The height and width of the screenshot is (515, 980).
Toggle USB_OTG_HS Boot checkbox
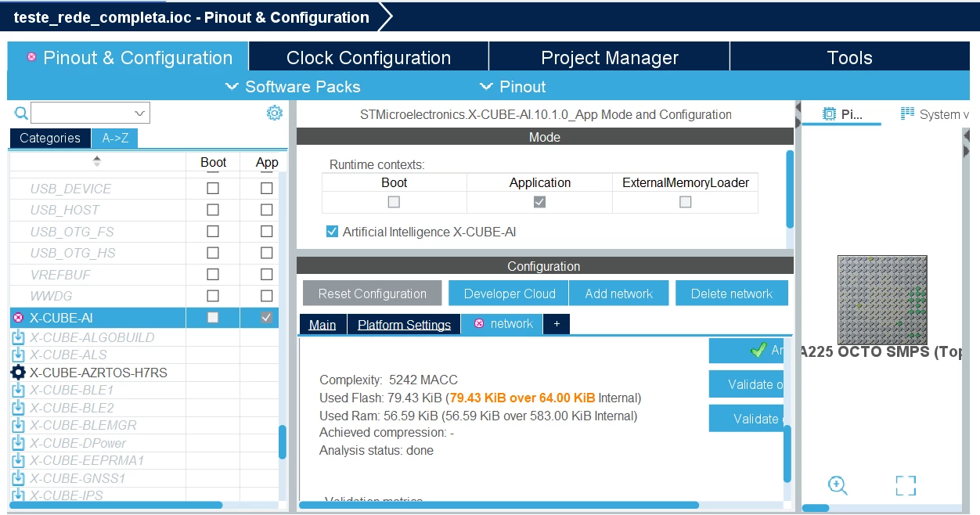(213, 253)
